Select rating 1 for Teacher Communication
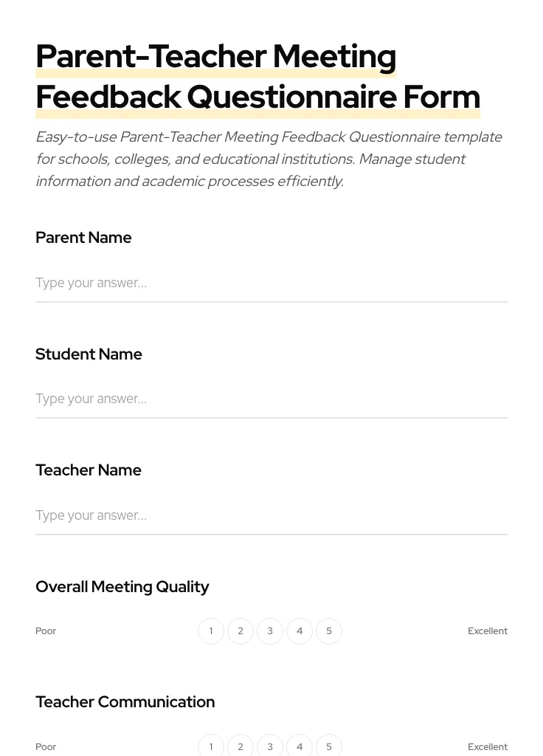543x756 pixels. coord(211,746)
